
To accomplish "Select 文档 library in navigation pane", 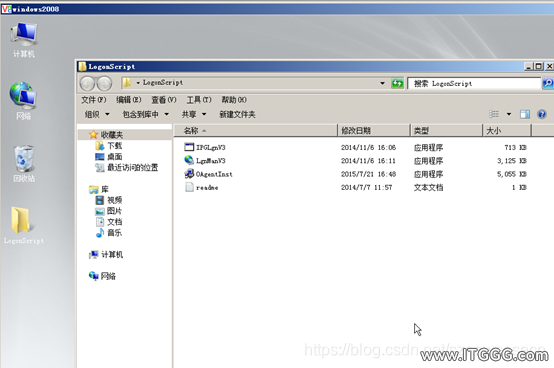I will pos(109,222).
